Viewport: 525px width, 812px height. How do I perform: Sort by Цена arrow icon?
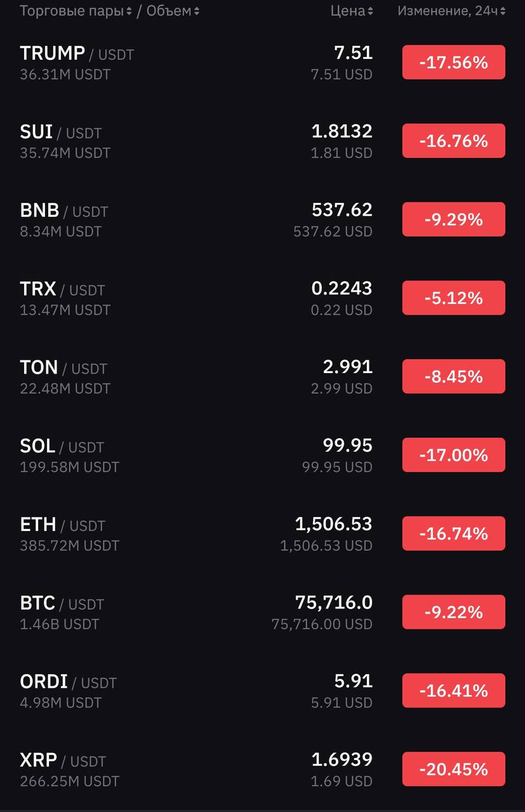coord(371,11)
